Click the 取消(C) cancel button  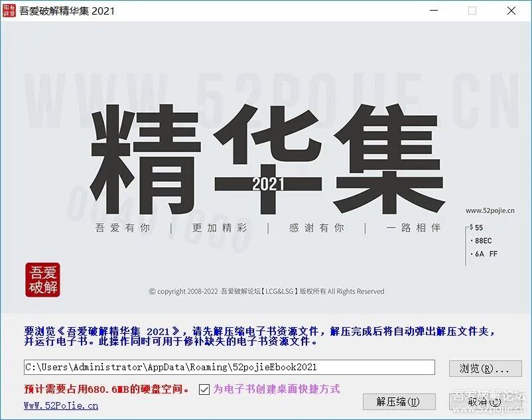[485, 401]
